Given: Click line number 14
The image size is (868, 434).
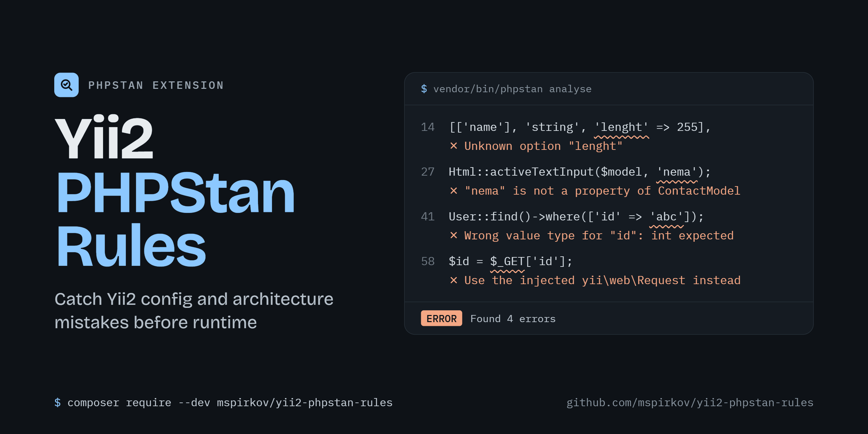Looking at the screenshot, I should click(428, 127).
